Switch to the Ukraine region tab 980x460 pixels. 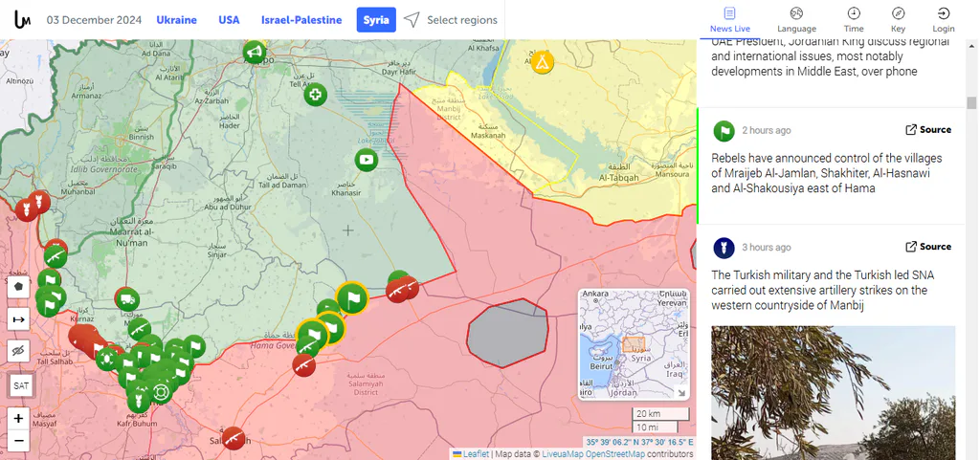tap(176, 20)
